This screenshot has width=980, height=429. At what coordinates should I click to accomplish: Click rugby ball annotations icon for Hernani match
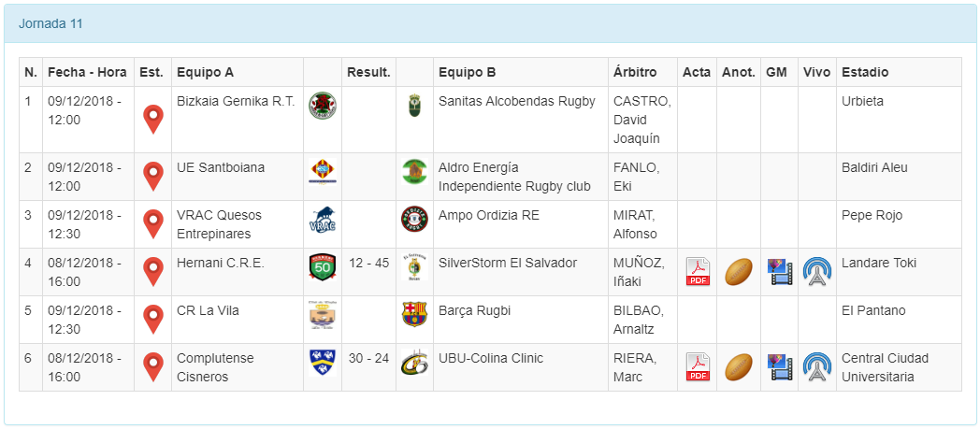[x=738, y=272]
